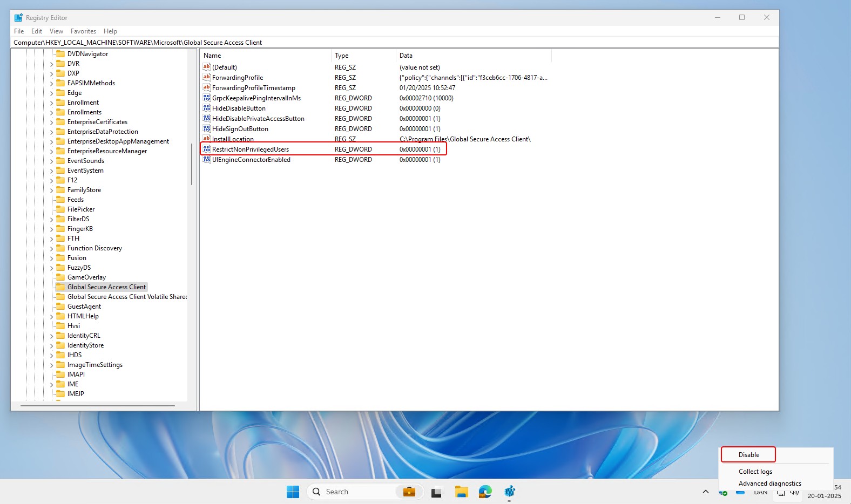
Task: Select the InstallLocation value name
Action: [x=233, y=139]
